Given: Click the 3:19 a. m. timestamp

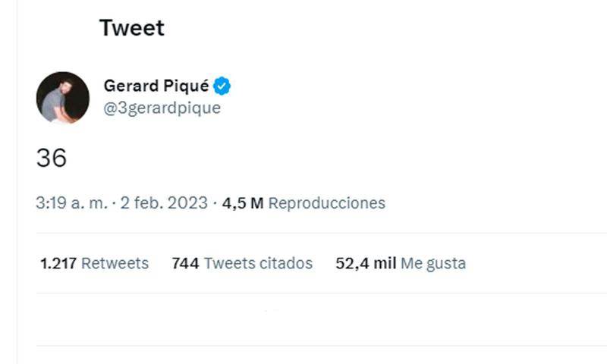Looking at the screenshot, I should tap(71, 203).
